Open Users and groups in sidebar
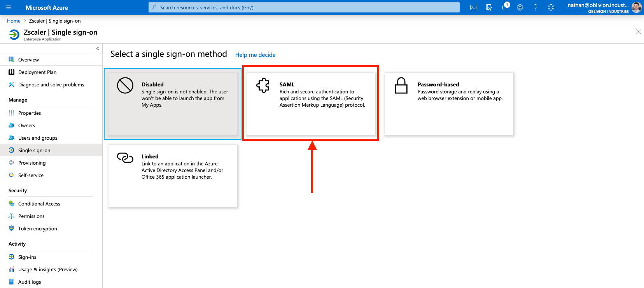 point(38,138)
